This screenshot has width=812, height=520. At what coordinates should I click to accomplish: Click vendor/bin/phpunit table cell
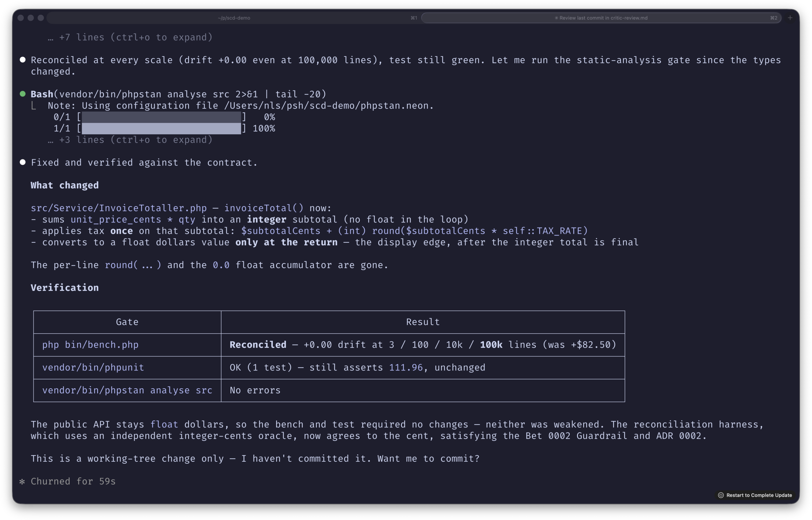[127, 367]
